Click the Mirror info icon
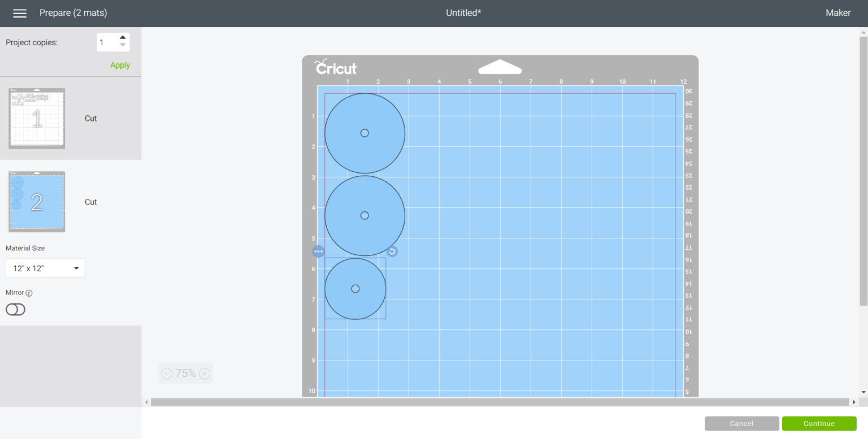 point(29,293)
